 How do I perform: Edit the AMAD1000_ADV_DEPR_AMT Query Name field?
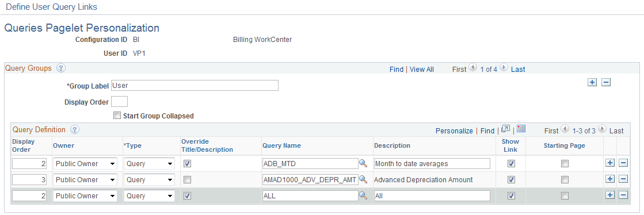pyautogui.click(x=310, y=180)
